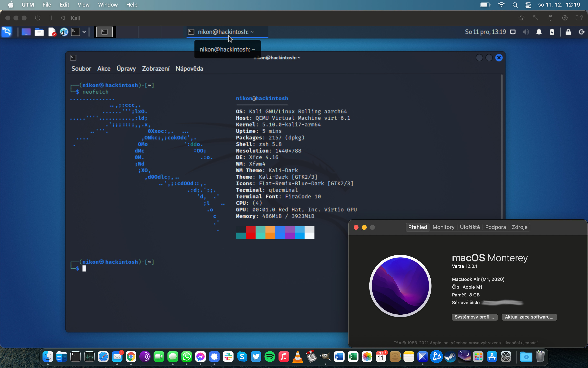
Task: Click the show desktop icon in Kali panel
Action: [x=26, y=32]
